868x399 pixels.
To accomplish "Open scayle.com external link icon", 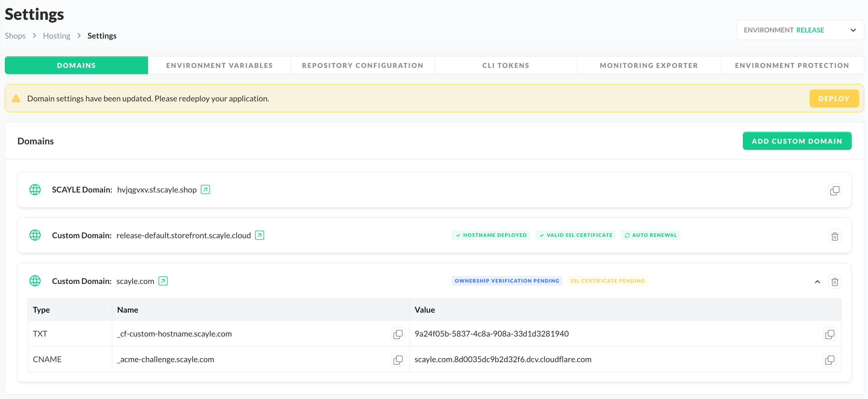I will 163,281.
